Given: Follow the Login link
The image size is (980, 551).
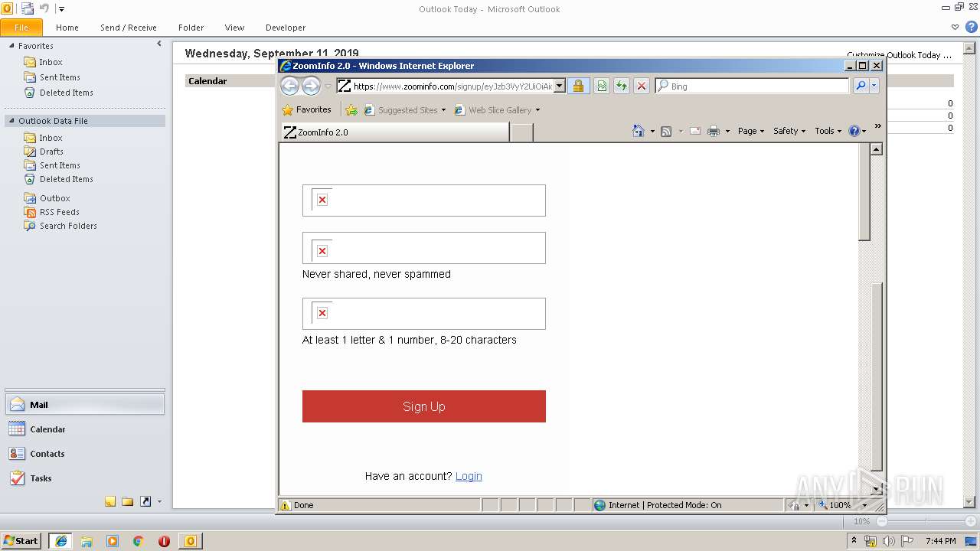Looking at the screenshot, I should 469,476.
